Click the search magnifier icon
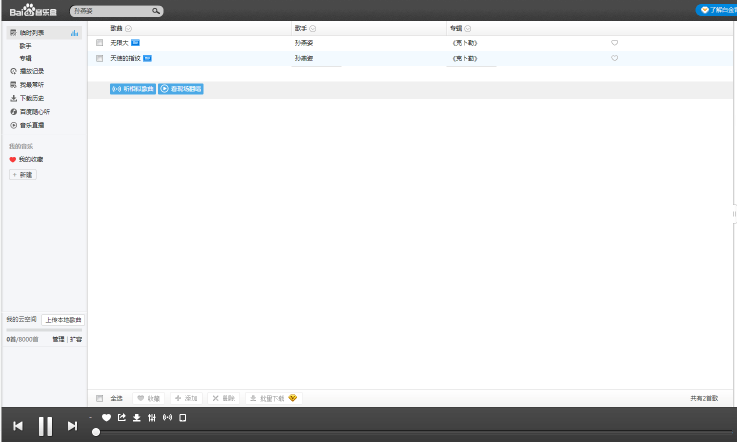 click(x=156, y=11)
